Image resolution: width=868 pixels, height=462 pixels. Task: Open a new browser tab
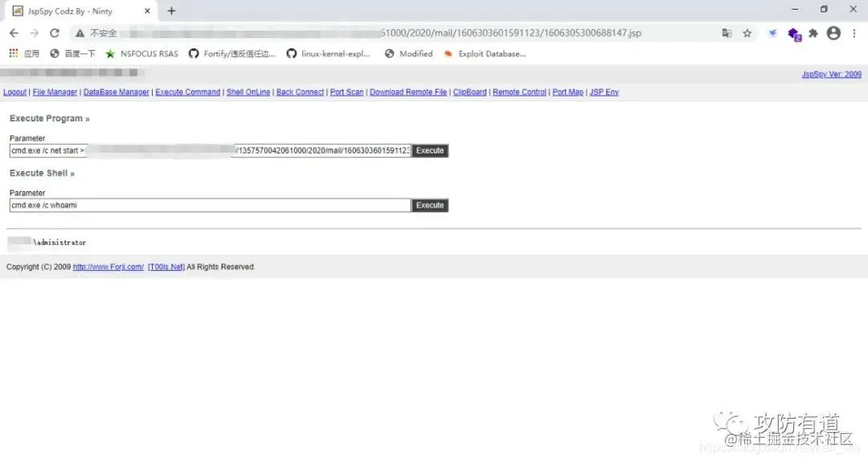pos(172,11)
